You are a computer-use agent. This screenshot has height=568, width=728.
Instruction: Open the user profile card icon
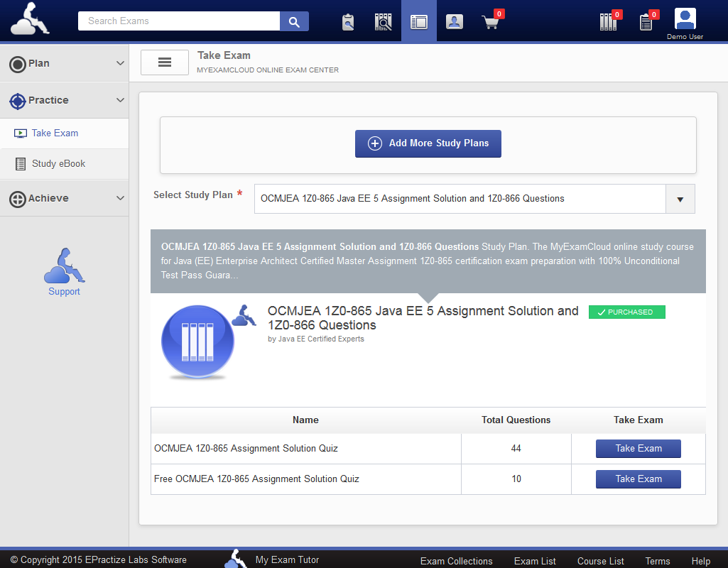[x=455, y=22]
